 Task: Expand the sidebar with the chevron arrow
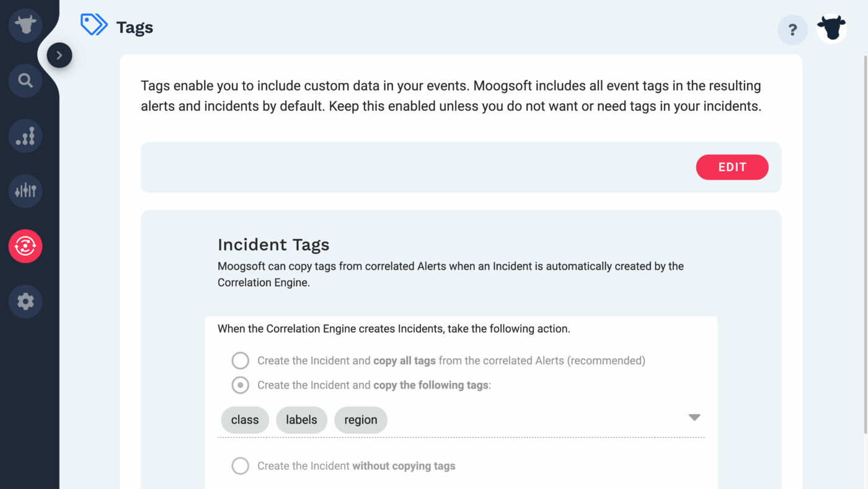[x=60, y=55]
